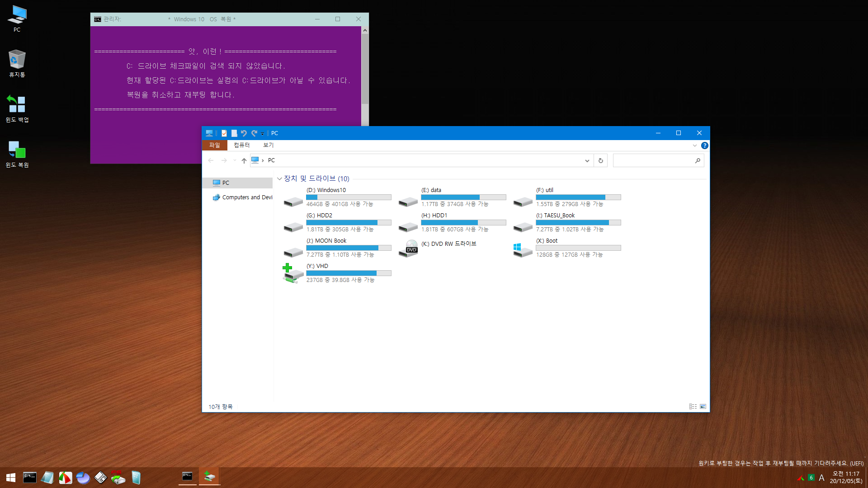Click the (D:) Windows10 usage bar

349,197
